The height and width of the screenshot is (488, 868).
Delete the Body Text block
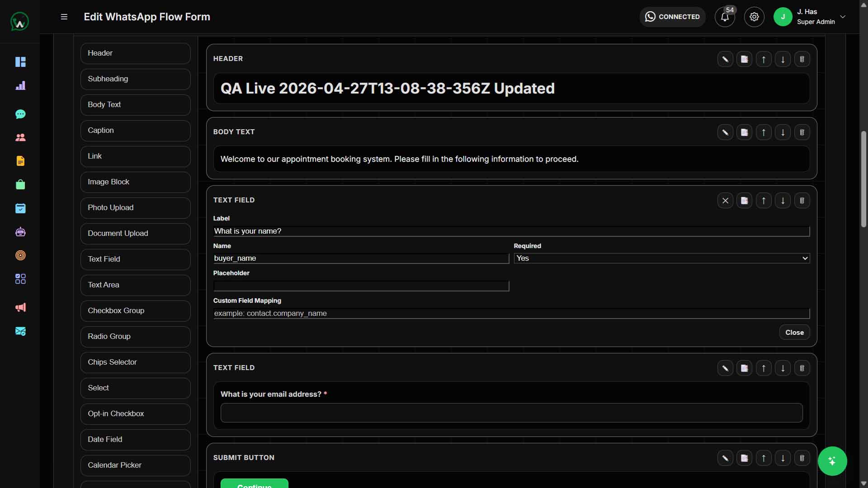click(802, 132)
